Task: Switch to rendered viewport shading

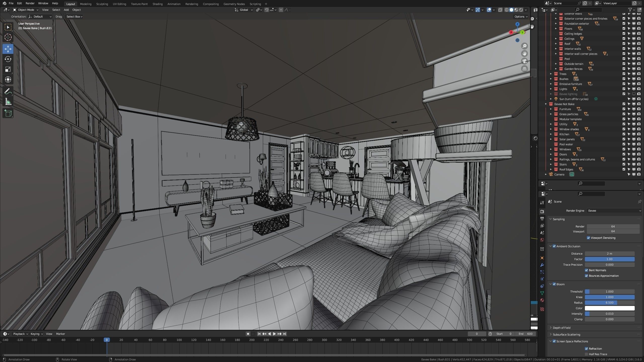Action: [x=521, y=10]
